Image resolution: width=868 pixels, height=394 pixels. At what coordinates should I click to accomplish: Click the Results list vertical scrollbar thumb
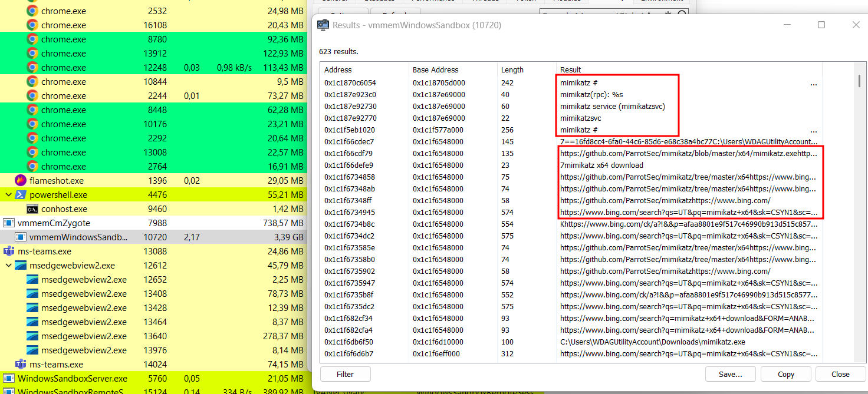(x=860, y=81)
